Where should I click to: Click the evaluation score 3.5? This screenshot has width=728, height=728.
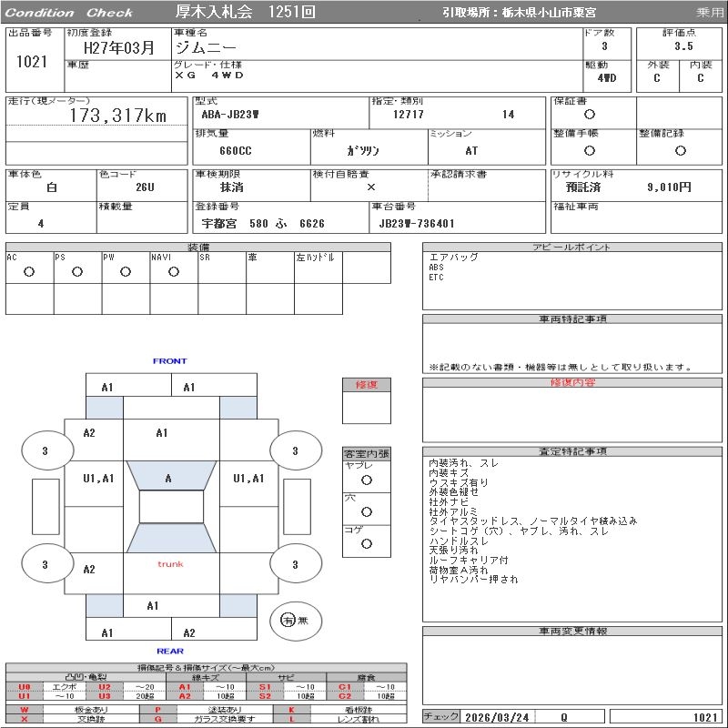pyautogui.click(x=683, y=46)
